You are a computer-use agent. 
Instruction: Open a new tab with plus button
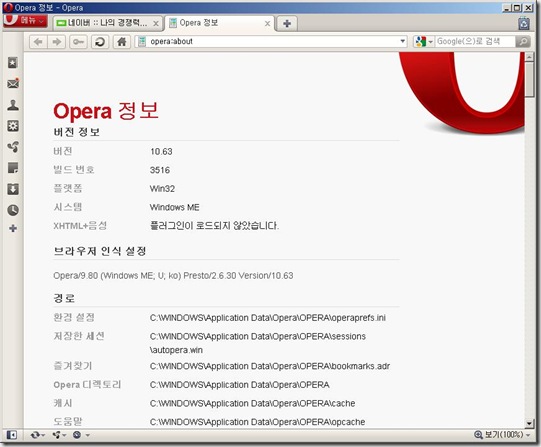(x=287, y=23)
